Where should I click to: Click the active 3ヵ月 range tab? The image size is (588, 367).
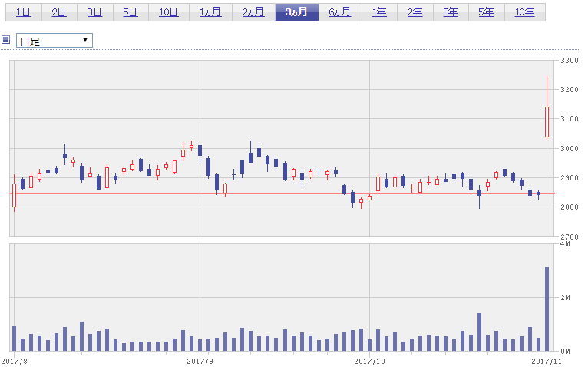[297, 12]
